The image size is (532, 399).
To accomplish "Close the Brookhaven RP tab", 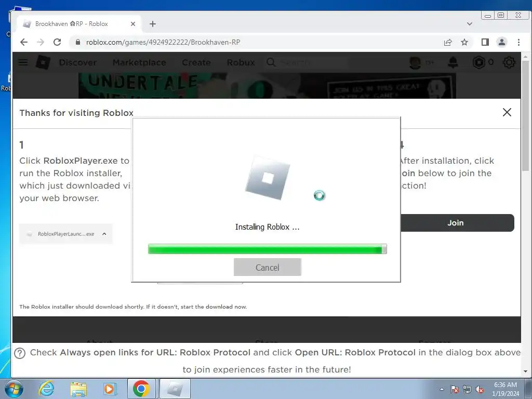I will tap(133, 24).
